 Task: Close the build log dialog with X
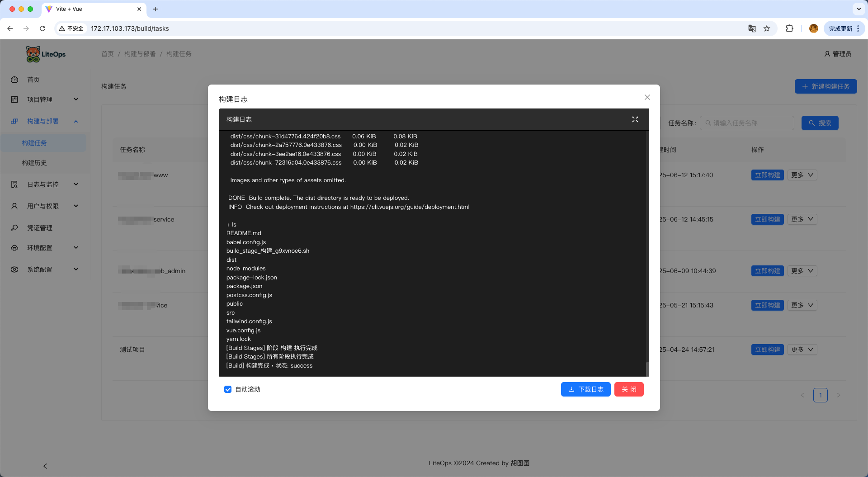[647, 97]
